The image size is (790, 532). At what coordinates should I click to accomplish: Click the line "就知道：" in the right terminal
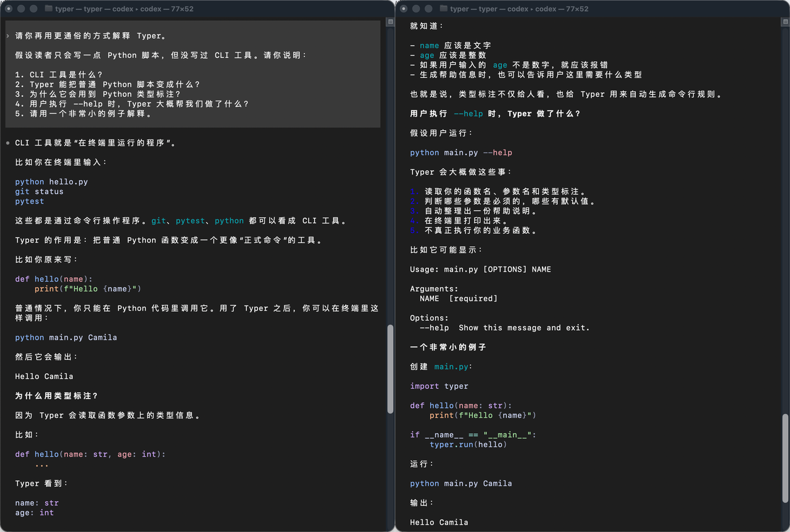click(x=427, y=26)
